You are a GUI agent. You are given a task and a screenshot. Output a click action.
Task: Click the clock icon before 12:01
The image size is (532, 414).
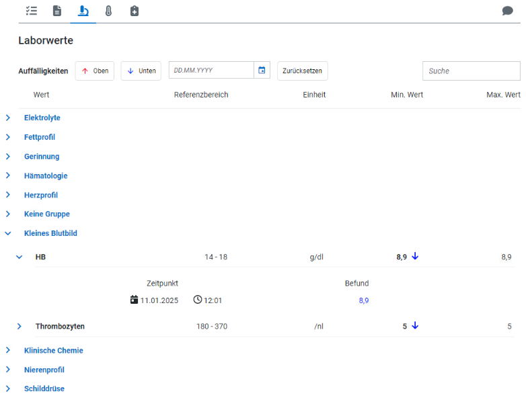(198, 299)
